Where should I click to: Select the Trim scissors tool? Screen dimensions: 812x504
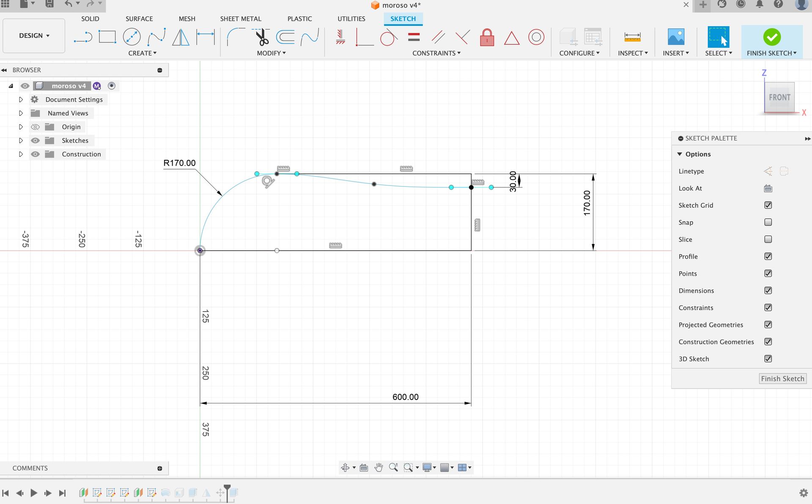click(262, 37)
